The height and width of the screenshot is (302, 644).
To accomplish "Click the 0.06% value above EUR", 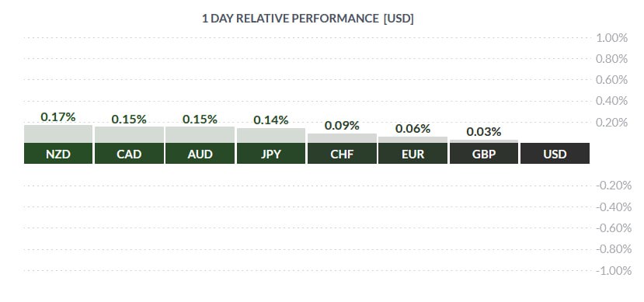I will click(413, 129).
